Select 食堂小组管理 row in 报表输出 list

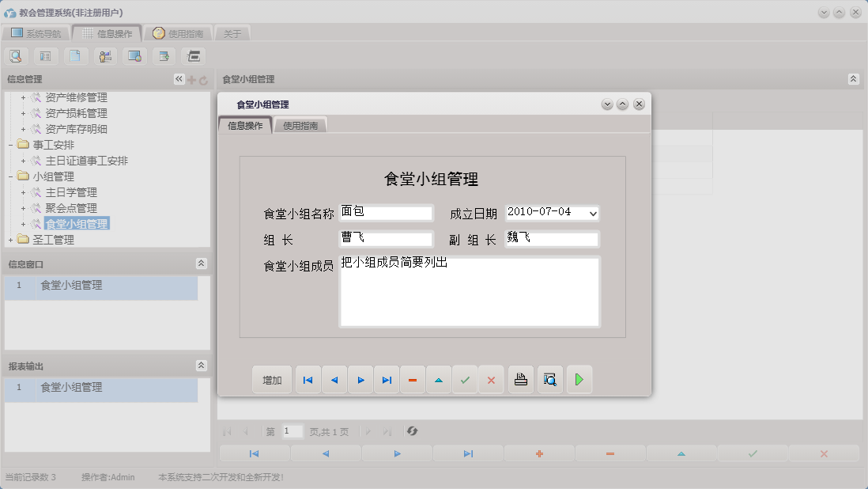[x=101, y=390]
